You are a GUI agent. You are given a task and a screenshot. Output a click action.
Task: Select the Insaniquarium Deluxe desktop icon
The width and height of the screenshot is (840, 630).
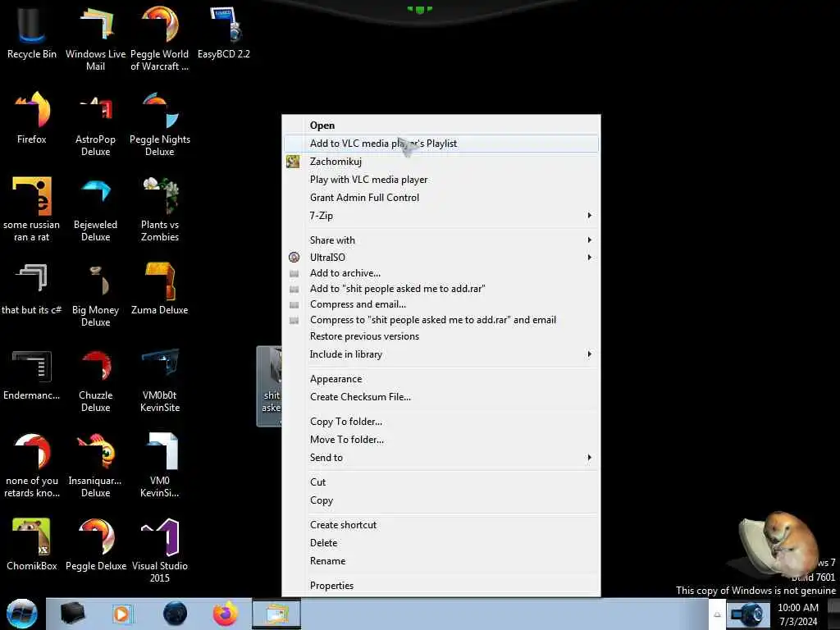coord(95,465)
